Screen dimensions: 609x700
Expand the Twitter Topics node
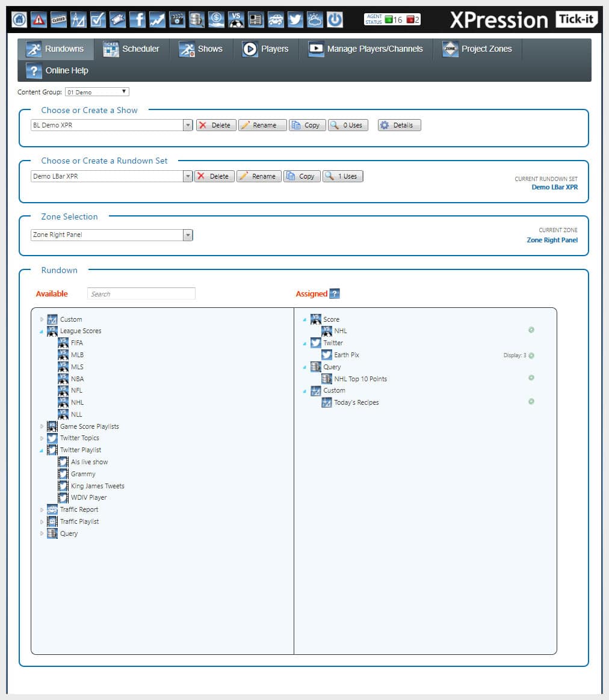(42, 438)
